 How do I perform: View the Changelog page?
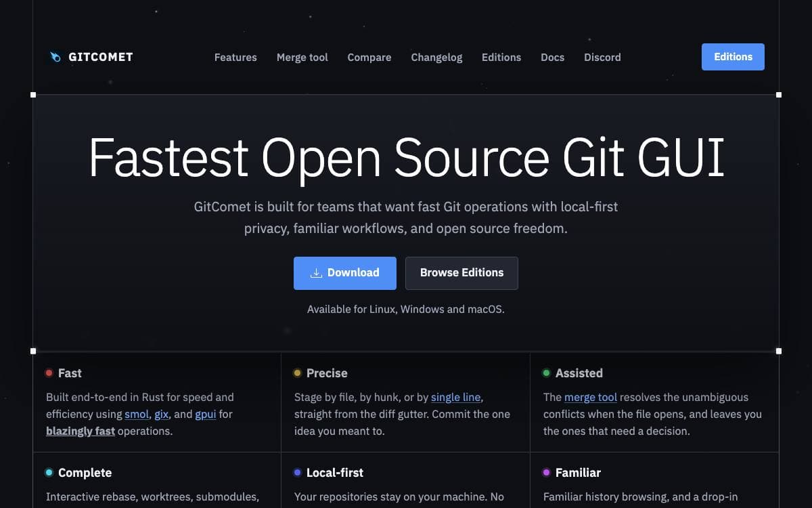click(x=436, y=58)
